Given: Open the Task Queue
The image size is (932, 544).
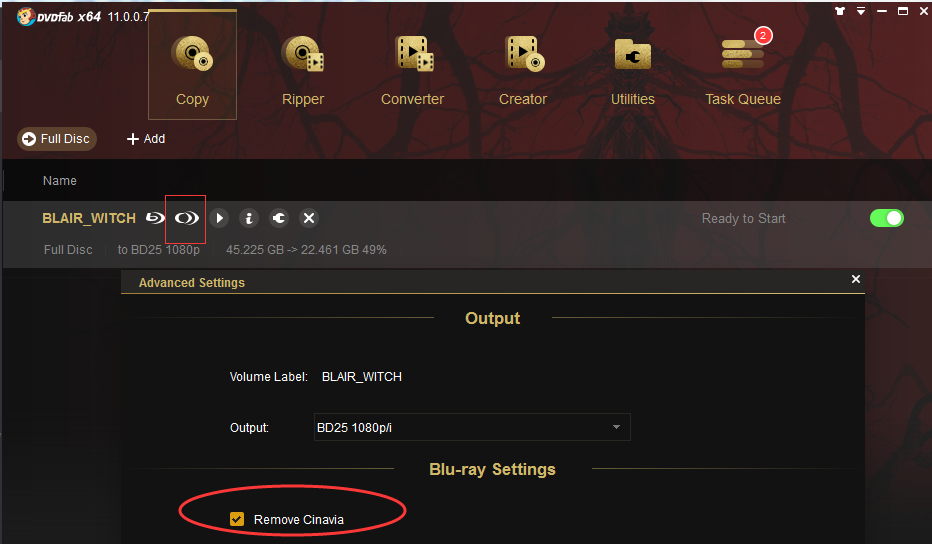Looking at the screenshot, I should [743, 70].
